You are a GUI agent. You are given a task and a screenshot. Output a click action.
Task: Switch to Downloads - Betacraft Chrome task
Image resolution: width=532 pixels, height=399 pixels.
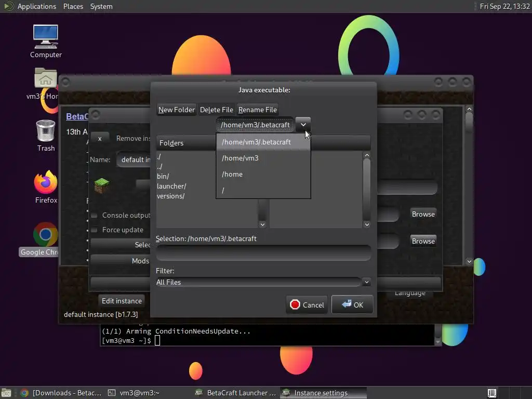(61, 393)
